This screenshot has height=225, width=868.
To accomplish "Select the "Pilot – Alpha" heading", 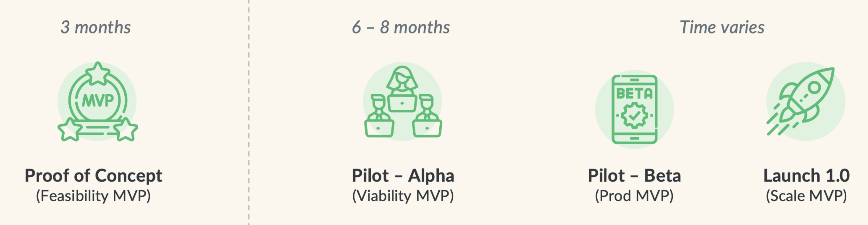I will click(403, 176).
